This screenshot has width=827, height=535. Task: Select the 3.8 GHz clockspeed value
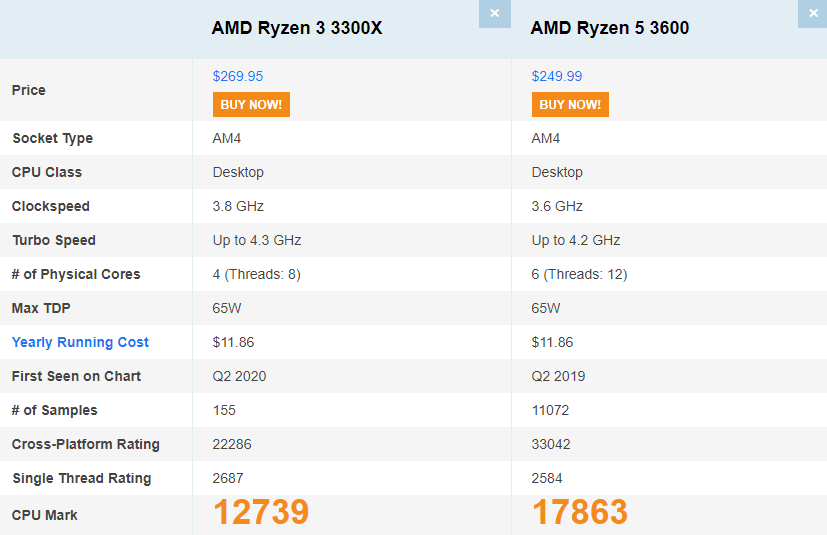click(238, 206)
